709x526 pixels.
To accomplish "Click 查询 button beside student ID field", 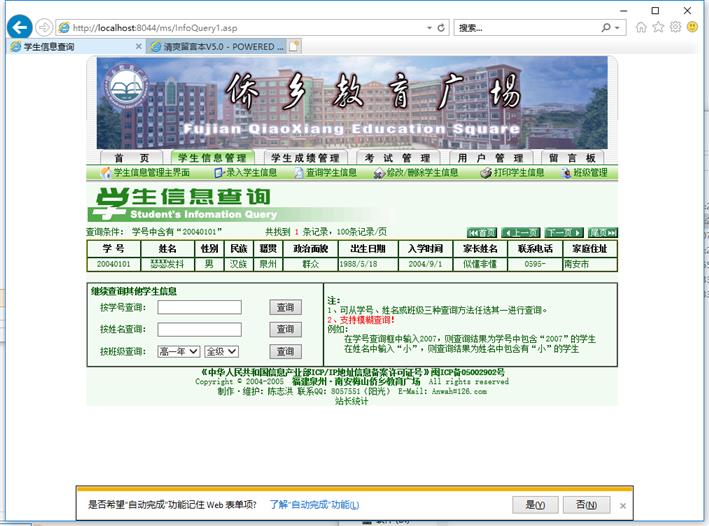I will click(285, 308).
